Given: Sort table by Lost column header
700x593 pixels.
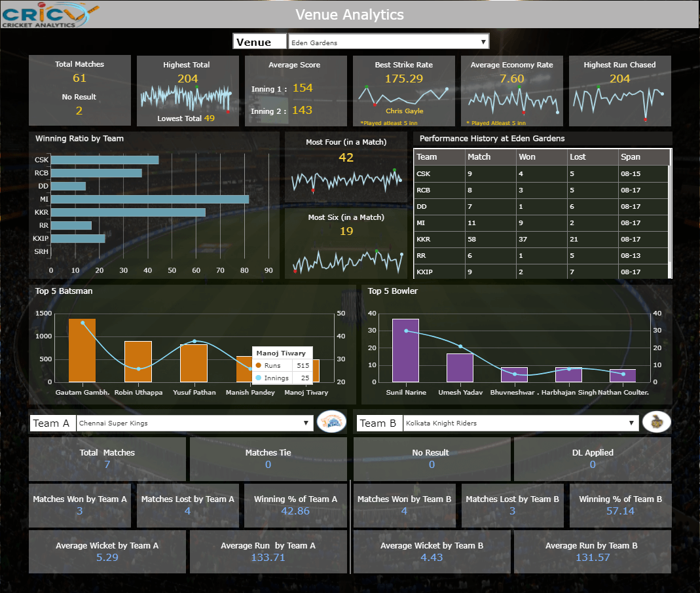Looking at the screenshot, I should coord(593,157).
